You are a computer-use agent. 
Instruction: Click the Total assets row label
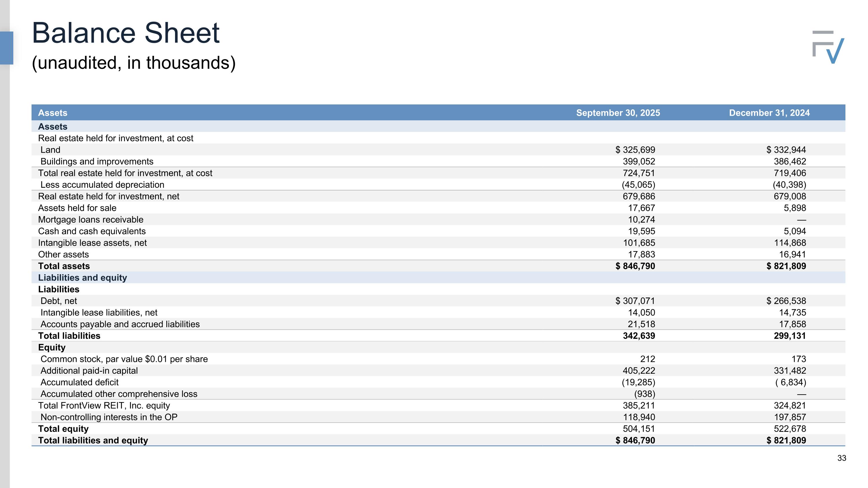(x=64, y=266)
